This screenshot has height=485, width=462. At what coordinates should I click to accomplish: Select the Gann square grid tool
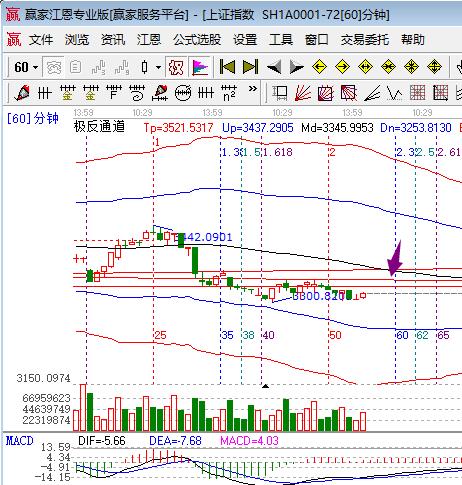click(417, 93)
